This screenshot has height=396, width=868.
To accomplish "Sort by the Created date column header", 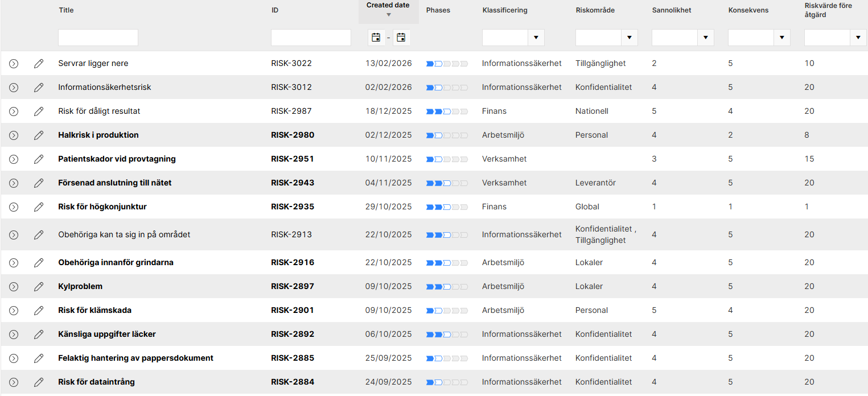I will (x=388, y=5).
